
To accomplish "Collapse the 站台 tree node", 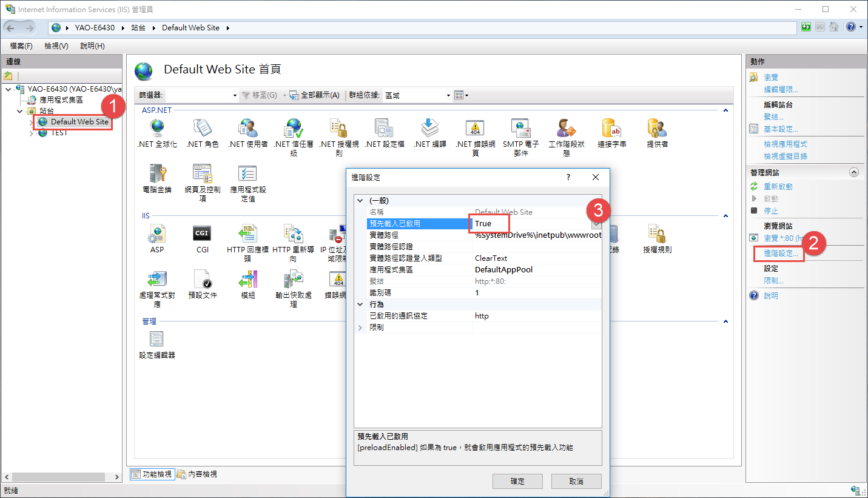I will 20,111.
